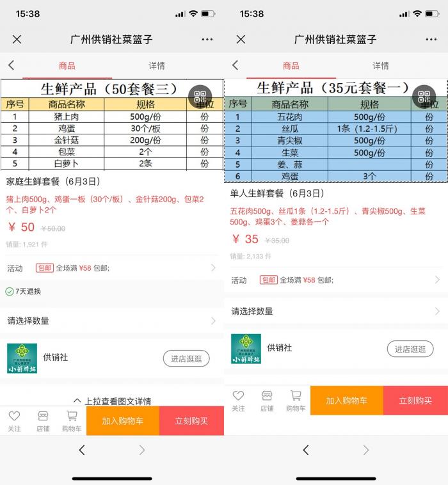The width and height of the screenshot is (448, 485).
Task: Go back using arrow beside left 商品 tab
Action: 12,65
